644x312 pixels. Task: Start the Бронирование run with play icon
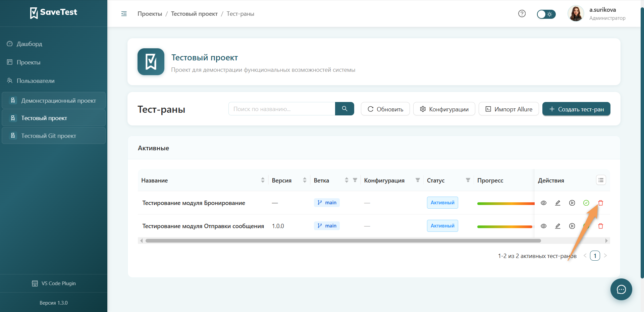572,203
